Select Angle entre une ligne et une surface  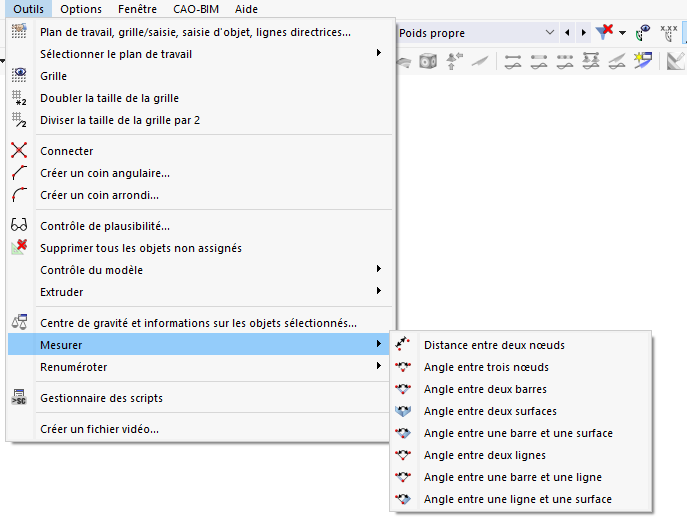(517, 499)
